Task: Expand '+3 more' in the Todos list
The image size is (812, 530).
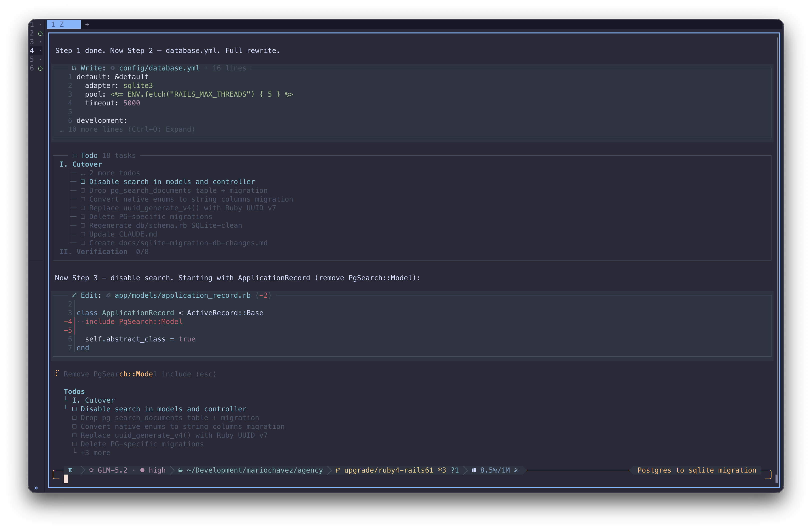Action: click(95, 453)
